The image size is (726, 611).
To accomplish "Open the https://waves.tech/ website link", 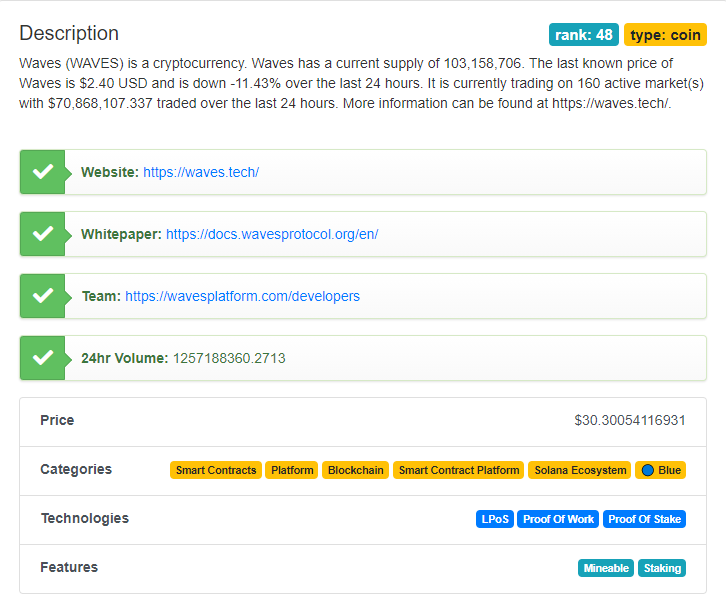I will 201,172.
